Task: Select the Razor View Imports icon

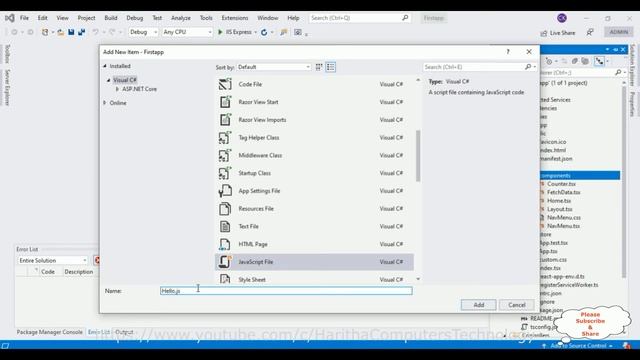Action: coord(225,120)
